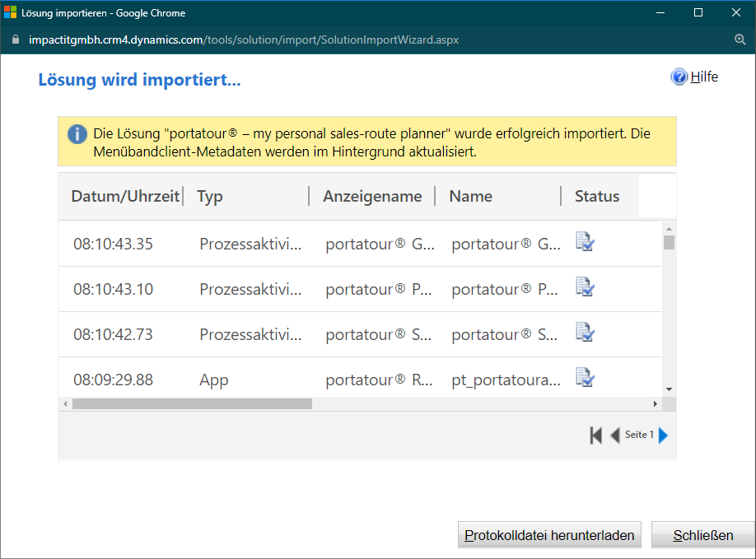756x559 pixels.
Task: Sort by Datum/Uhrzeit column header
Action: pos(125,197)
